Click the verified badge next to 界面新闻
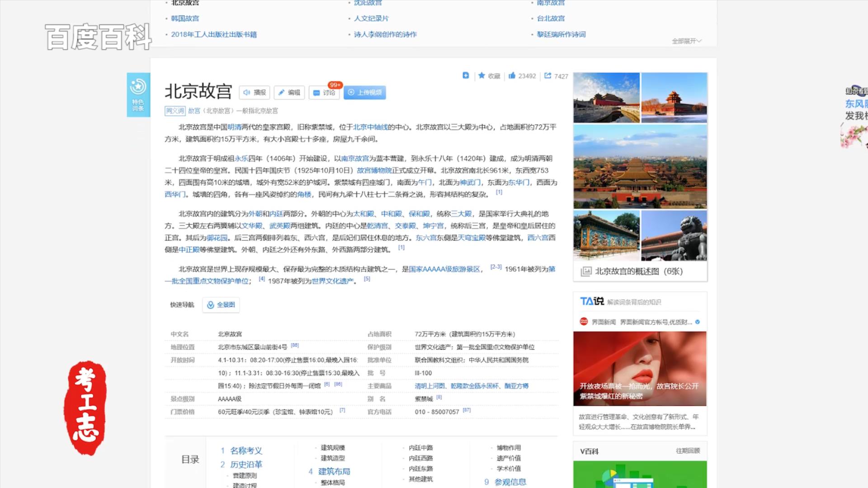This screenshot has width=868, height=488. tap(697, 322)
